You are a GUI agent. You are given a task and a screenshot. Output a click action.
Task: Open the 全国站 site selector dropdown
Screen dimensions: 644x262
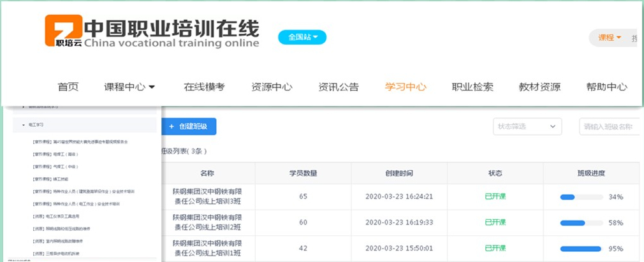point(302,37)
